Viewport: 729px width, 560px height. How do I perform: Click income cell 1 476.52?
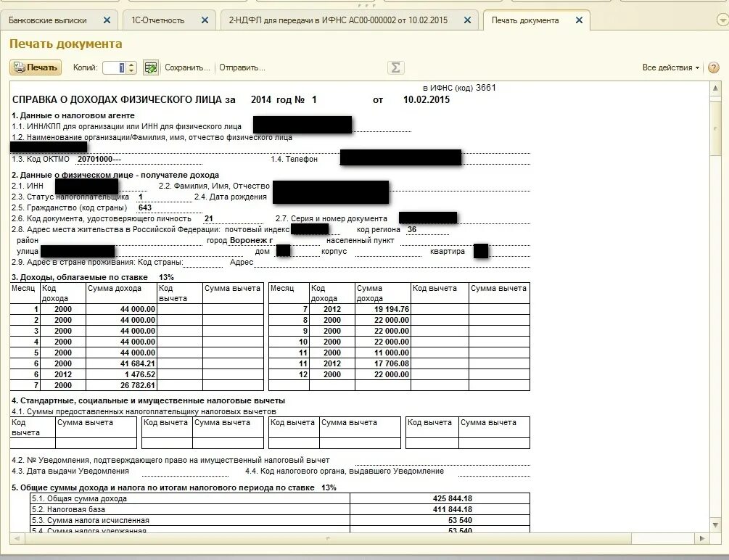point(121,374)
